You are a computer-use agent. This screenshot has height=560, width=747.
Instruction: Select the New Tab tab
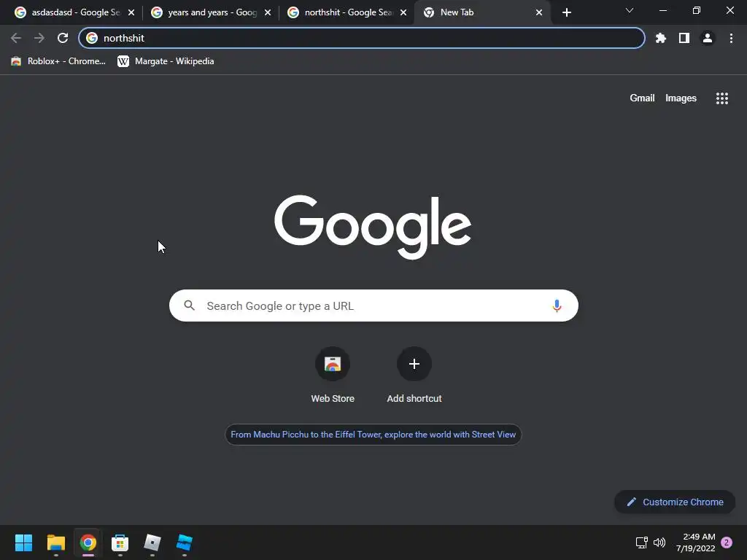[481, 12]
